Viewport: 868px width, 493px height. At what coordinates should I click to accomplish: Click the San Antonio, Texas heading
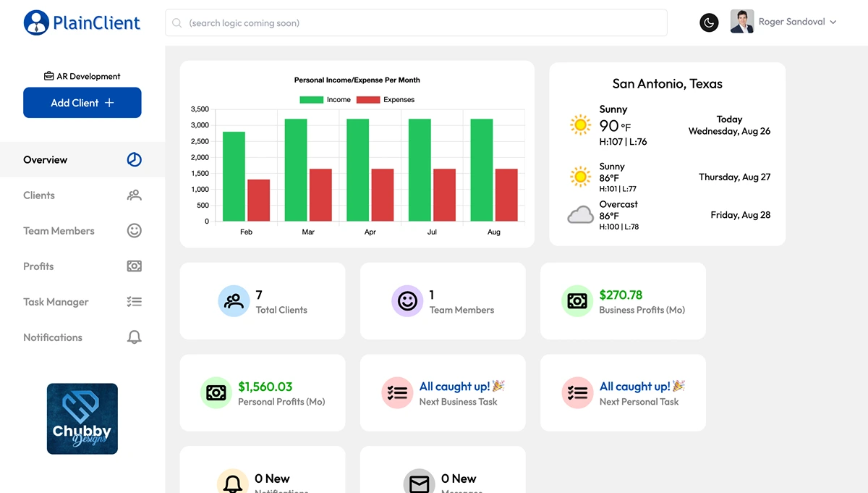(668, 84)
